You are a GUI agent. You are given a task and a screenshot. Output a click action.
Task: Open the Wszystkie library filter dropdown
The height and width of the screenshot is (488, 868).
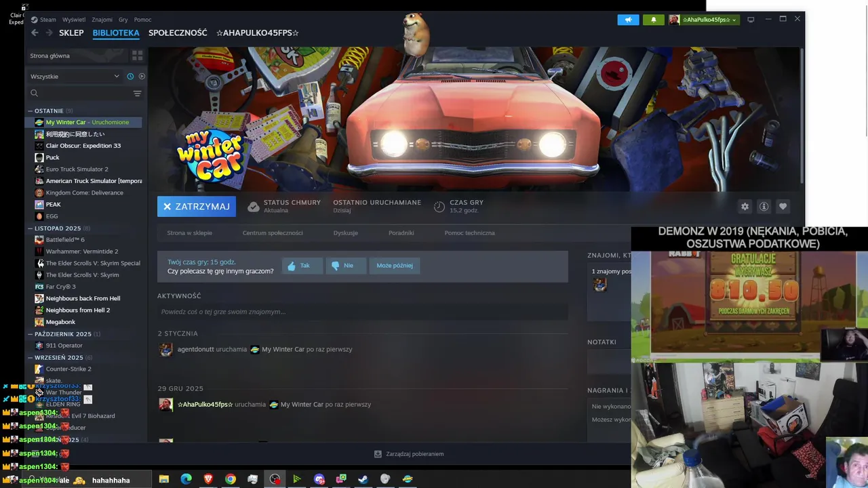[75, 77]
